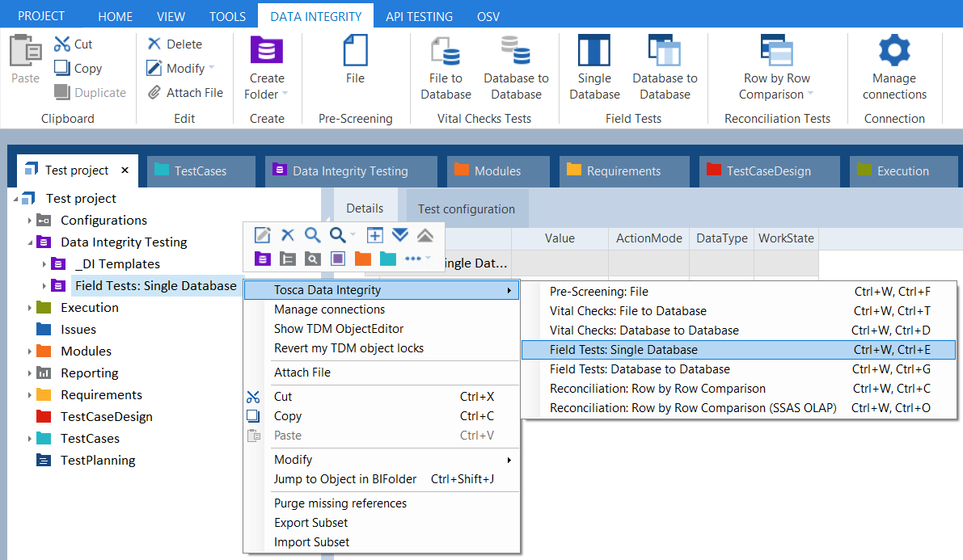The height and width of the screenshot is (560, 963).
Task: Choose Export Subset from context menu
Action: click(311, 523)
